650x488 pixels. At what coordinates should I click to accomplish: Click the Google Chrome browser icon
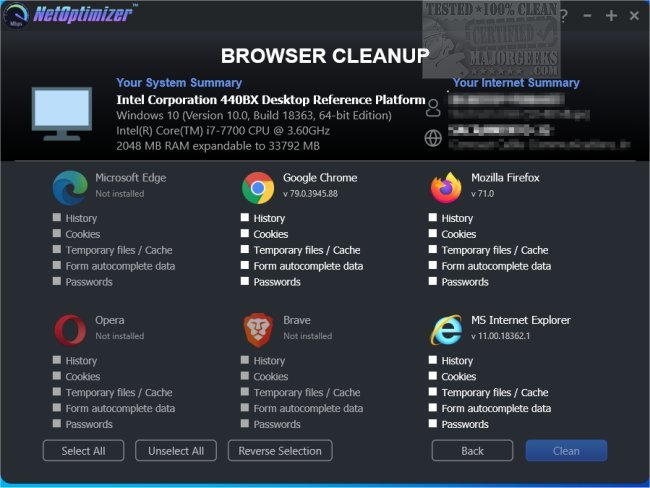tap(258, 188)
